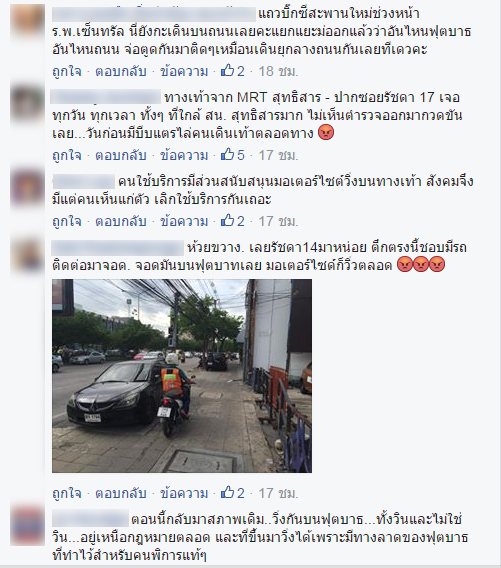Click ถูกใจ under the photo comment
The height and width of the screenshot is (568, 501).
tap(67, 493)
